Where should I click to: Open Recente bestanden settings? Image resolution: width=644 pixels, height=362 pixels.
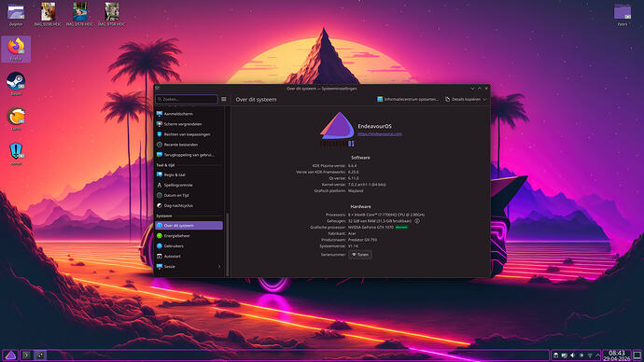tap(189, 145)
